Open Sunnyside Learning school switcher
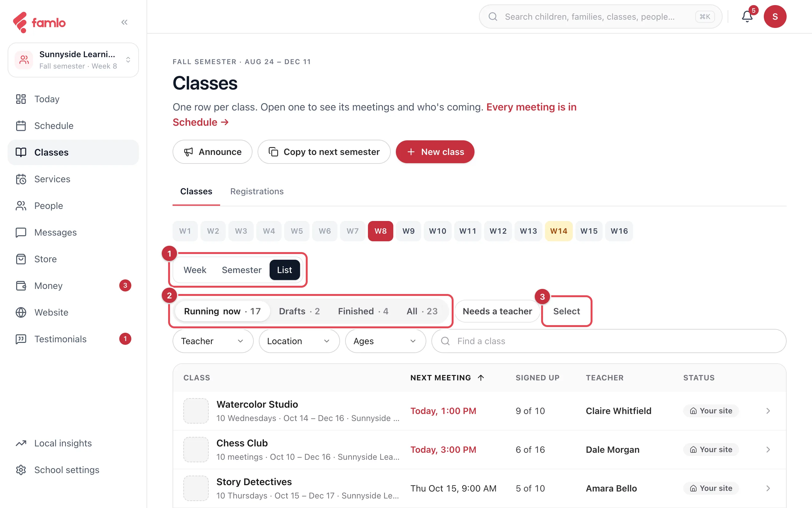Viewport: 812px width, 508px height. tap(73, 60)
